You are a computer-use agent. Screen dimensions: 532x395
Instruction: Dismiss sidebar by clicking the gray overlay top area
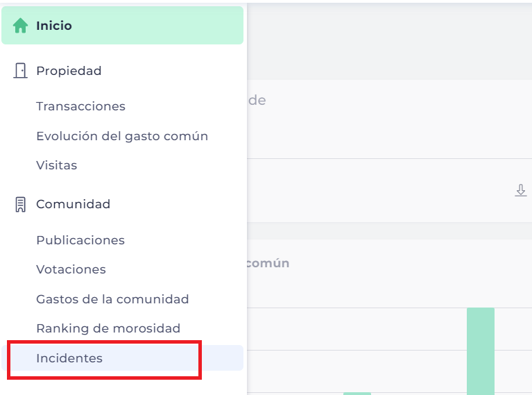pyautogui.click(x=389, y=41)
